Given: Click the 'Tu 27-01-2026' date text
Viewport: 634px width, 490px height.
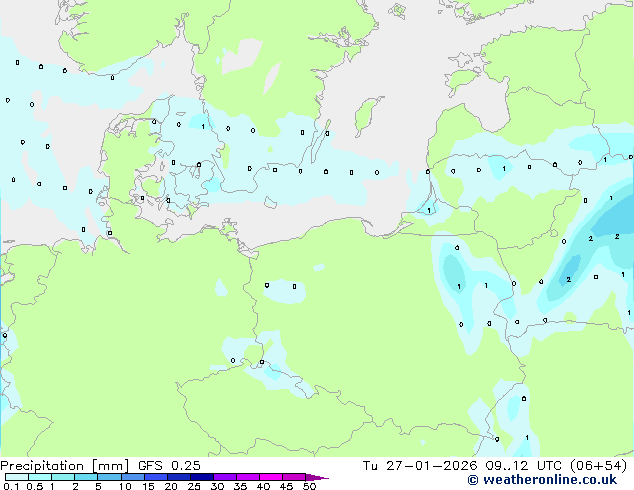Looking at the screenshot, I should click(x=420, y=466).
